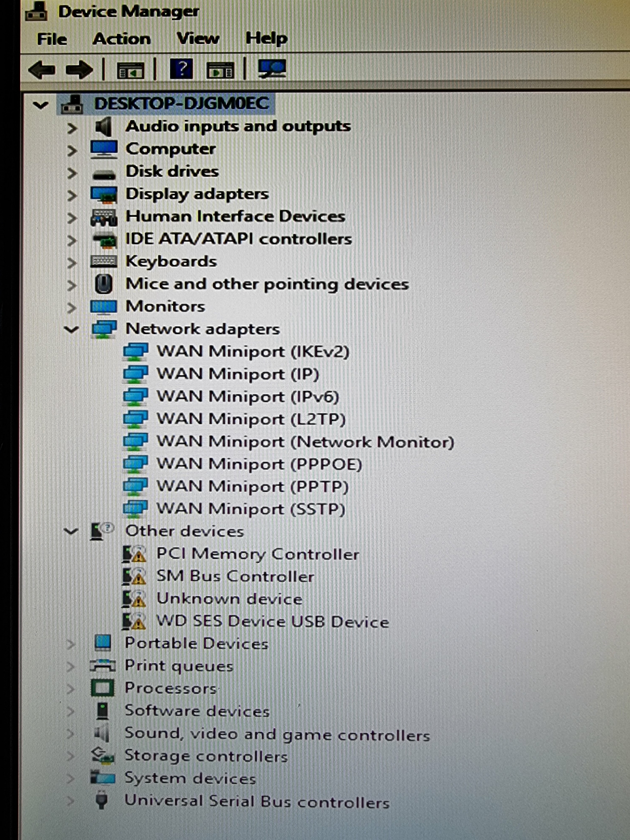The width and height of the screenshot is (630, 840).
Task: Click the Forward arrow toolbar icon
Action: coord(79,70)
